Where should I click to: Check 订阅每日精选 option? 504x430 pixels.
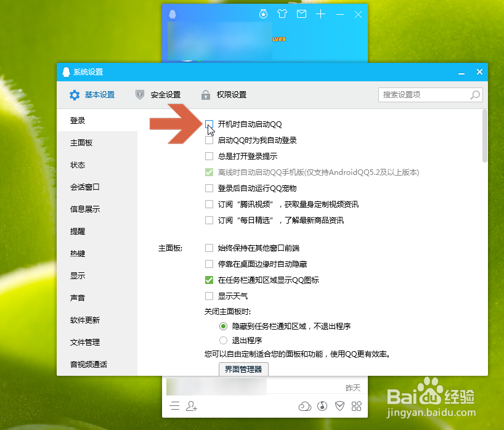tap(209, 221)
